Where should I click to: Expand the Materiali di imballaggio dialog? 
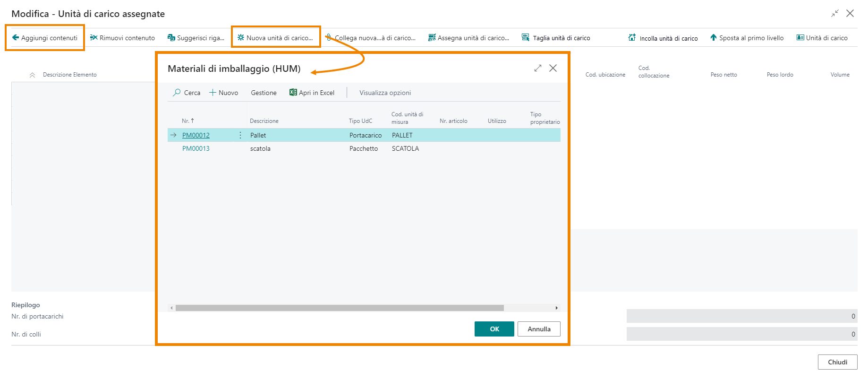[537, 68]
